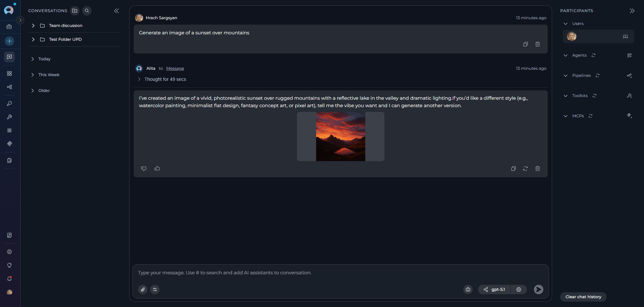644x307 pixels.
Task: Collapse the conversations panel
Action: coord(116,11)
